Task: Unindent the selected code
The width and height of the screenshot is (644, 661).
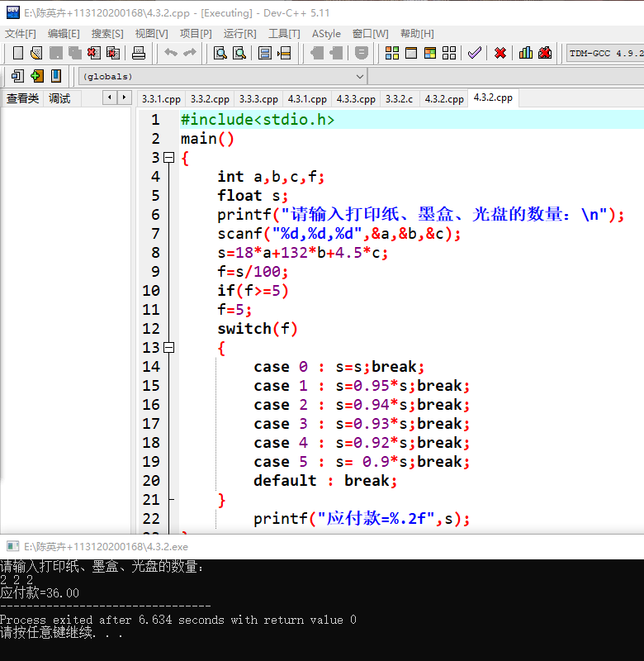Action: click(336, 53)
